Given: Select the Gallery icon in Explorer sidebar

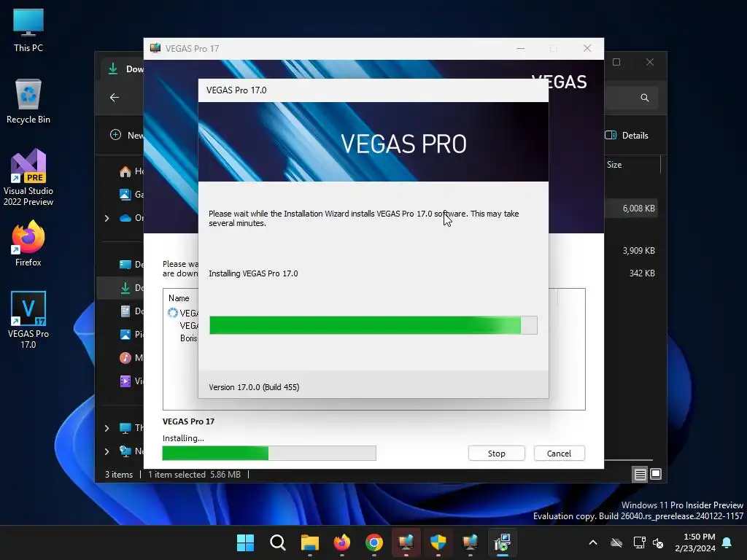Looking at the screenshot, I should pyautogui.click(x=125, y=194).
